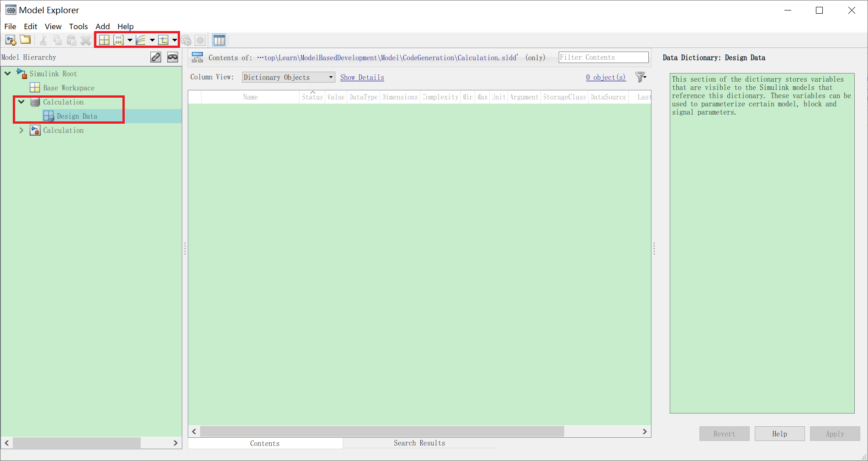Open the Edit menu
This screenshot has height=461, width=868.
click(x=31, y=26)
